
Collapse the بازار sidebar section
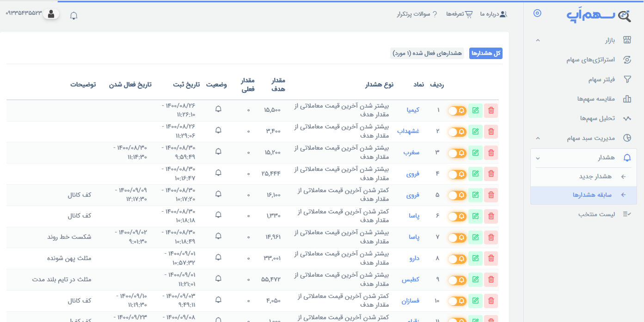pyautogui.click(x=538, y=40)
